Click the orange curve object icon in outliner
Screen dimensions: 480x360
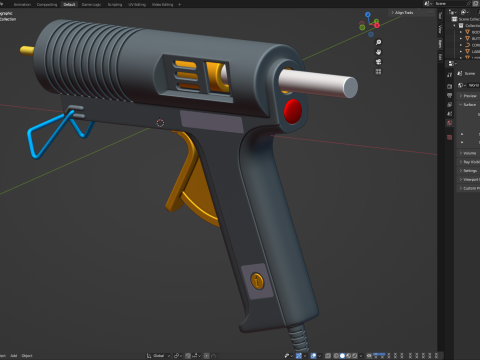(x=467, y=45)
